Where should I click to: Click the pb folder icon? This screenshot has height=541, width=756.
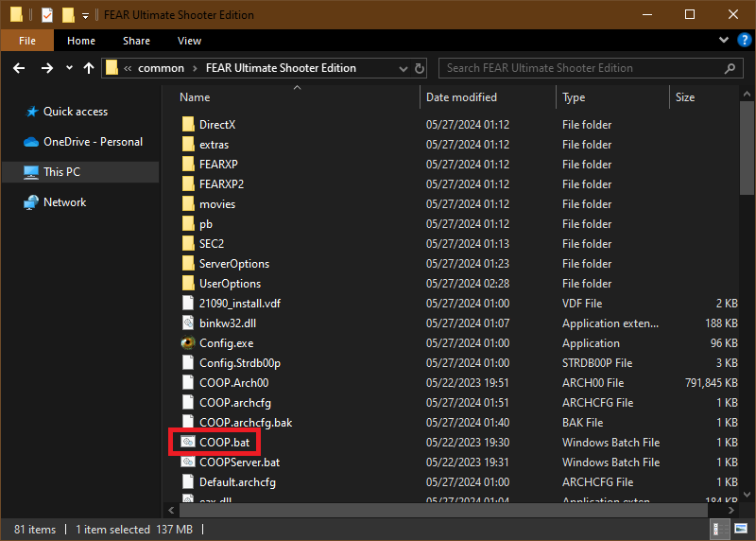pyautogui.click(x=188, y=224)
